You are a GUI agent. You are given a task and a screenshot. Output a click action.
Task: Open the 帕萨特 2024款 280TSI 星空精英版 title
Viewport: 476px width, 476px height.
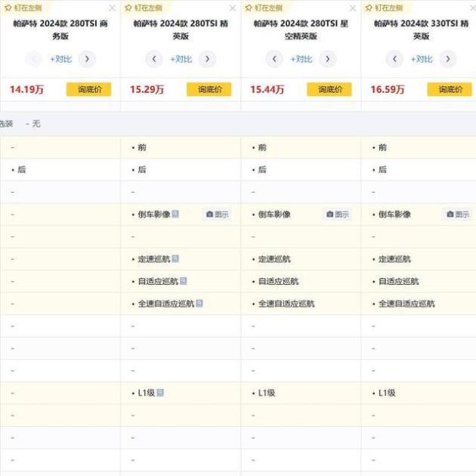[x=301, y=29]
